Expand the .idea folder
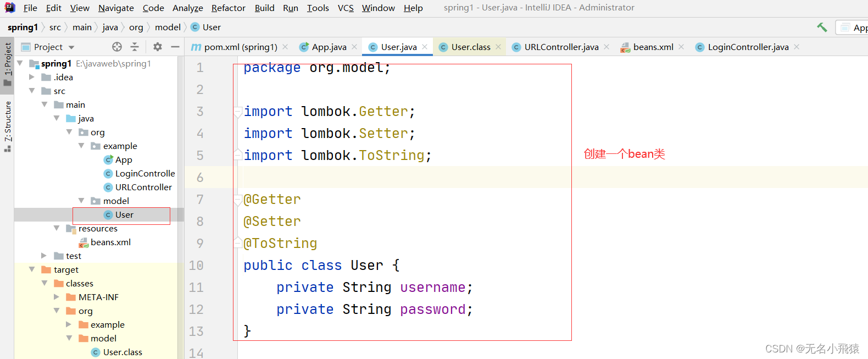 click(x=32, y=77)
